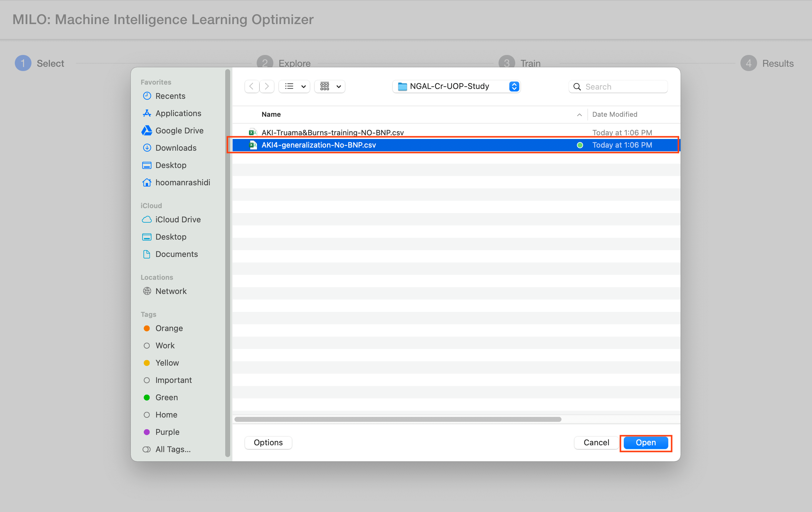Open the group-by grid dropdown

pos(330,86)
